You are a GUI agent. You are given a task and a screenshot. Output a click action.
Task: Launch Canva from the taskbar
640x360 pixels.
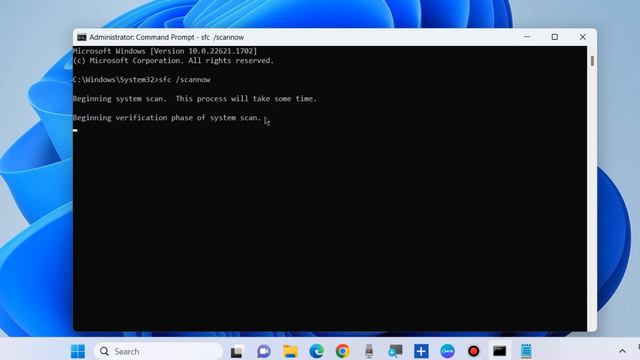click(447, 351)
